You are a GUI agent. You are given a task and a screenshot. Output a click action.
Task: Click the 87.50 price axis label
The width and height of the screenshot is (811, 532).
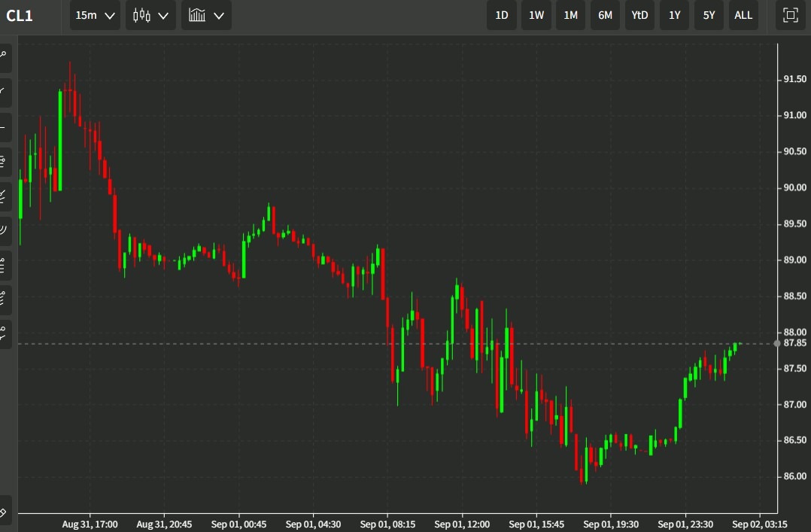click(795, 369)
